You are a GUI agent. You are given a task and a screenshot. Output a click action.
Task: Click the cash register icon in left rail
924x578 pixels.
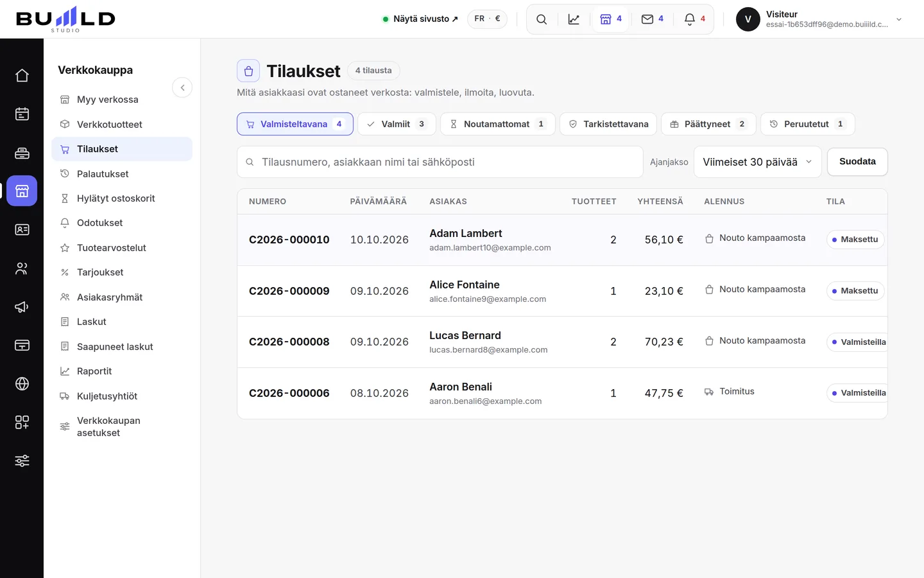pyautogui.click(x=22, y=153)
